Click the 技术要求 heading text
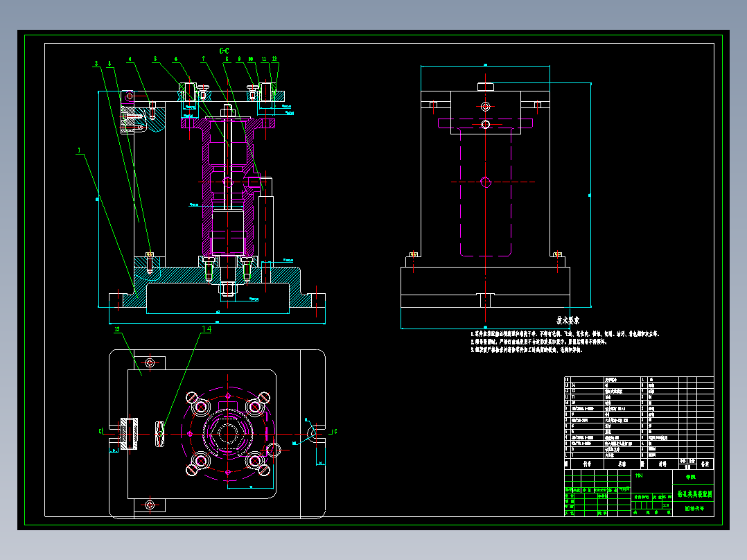This screenshot has width=747, height=560. coord(568,320)
